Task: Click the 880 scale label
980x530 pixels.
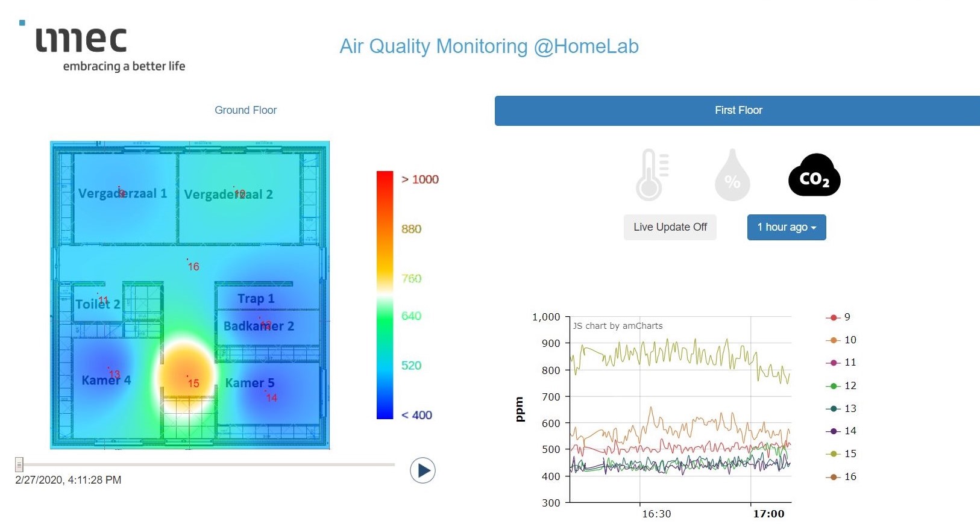Action: click(x=412, y=229)
